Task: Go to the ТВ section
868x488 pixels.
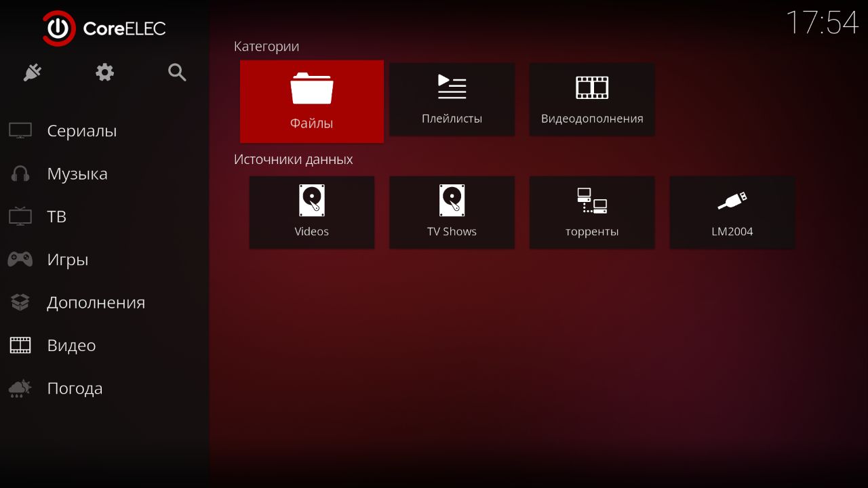Action: point(104,217)
